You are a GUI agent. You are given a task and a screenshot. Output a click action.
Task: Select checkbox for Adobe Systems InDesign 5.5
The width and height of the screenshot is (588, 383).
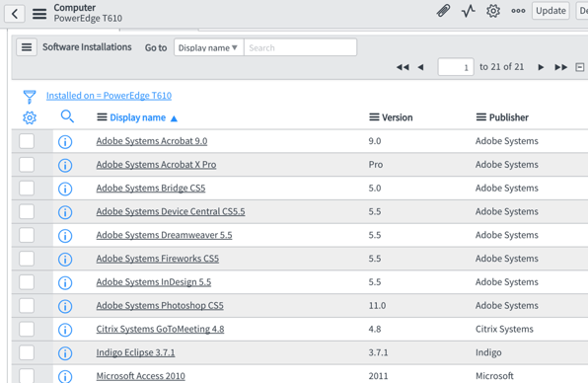coord(27,282)
